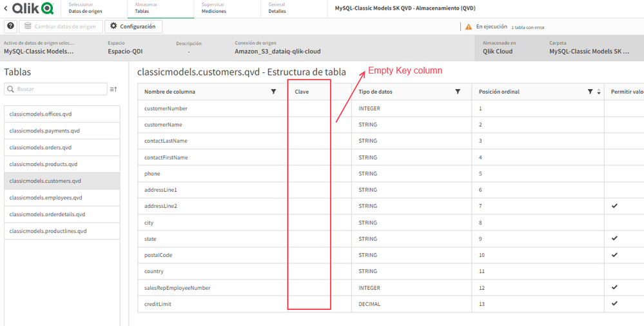Click the Tipo de datos header text
This screenshot has width=644, height=326.
pos(375,92)
